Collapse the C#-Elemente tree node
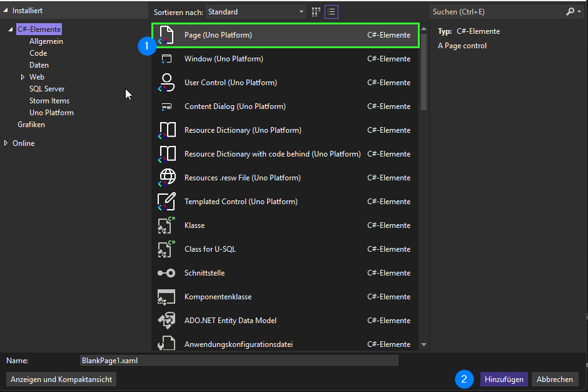The width and height of the screenshot is (588, 392). click(11, 30)
